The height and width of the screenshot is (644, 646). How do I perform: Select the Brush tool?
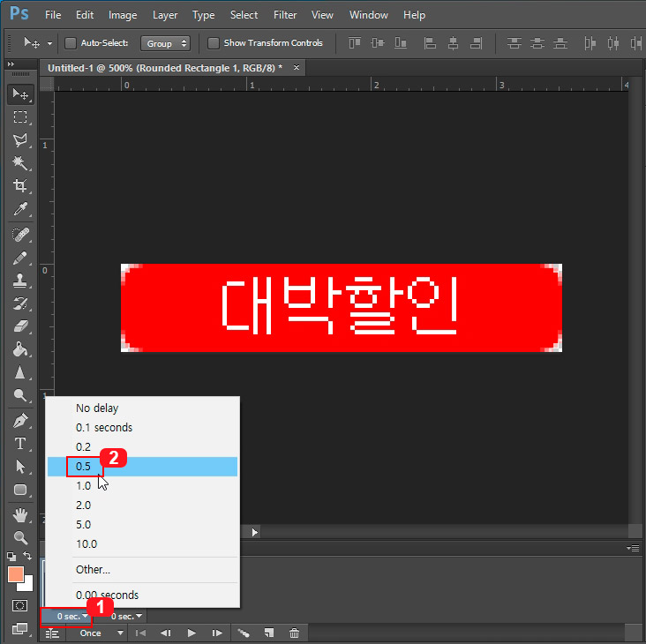pyautogui.click(x=20, y=258)
